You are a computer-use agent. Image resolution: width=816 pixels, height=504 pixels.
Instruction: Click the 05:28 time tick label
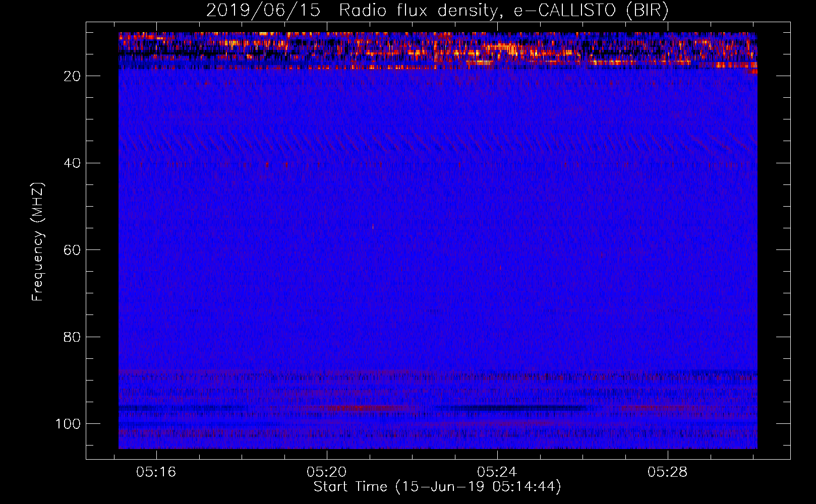668,472
